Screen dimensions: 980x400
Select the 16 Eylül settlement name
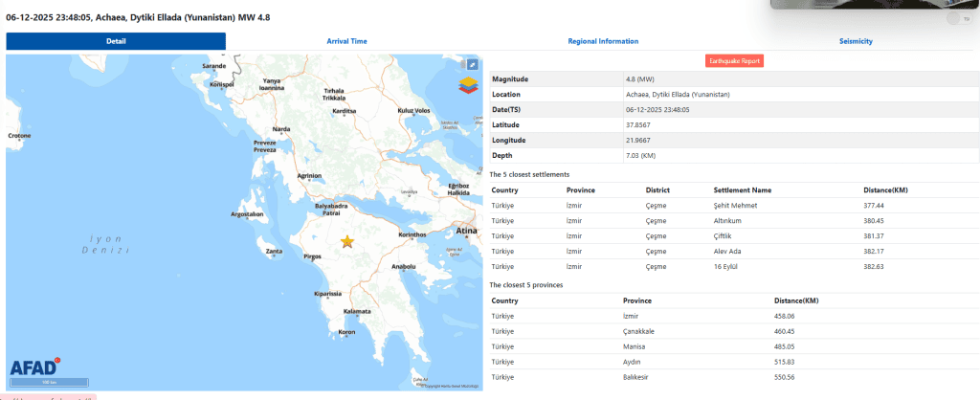coord(725,266)
